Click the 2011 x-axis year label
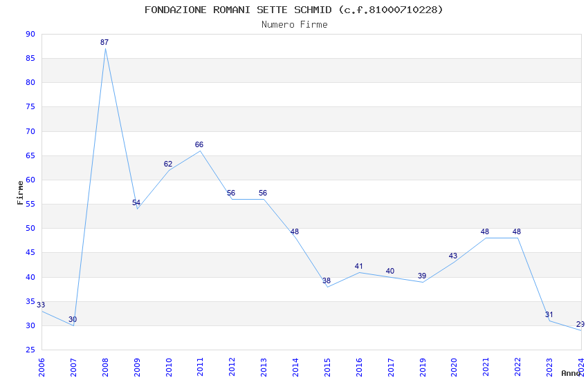The height and width of the screenshot is (380, 588). [200, 367]
